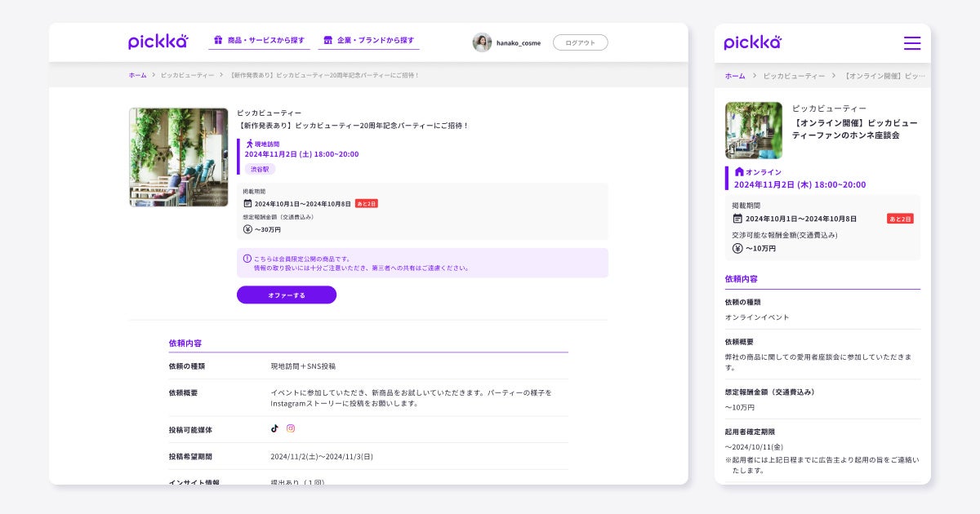Click the mobile title 【オンライン開催】ピッカビューティーファンのホンネ座談会

point(854,129)
